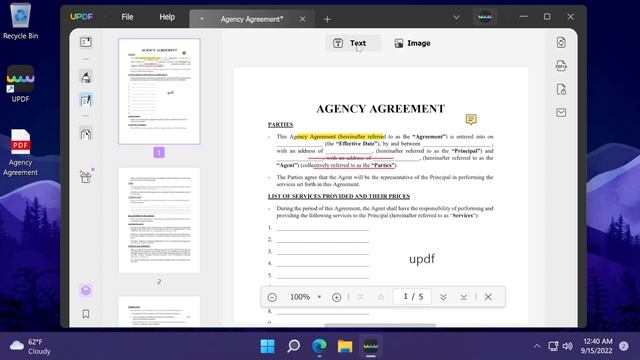Open the notification badge in taskbar corner
Screen dimensions: 640x360
623,346
